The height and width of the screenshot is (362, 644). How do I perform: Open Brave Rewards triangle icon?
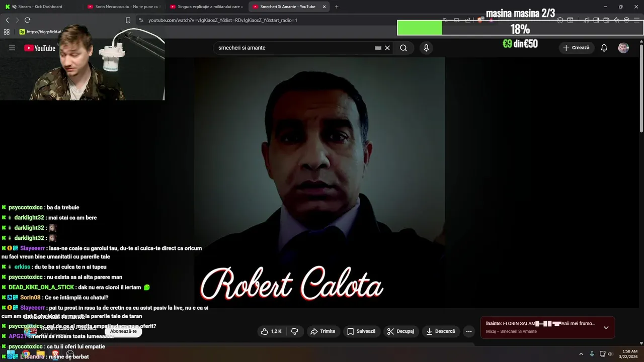[491, 20]
